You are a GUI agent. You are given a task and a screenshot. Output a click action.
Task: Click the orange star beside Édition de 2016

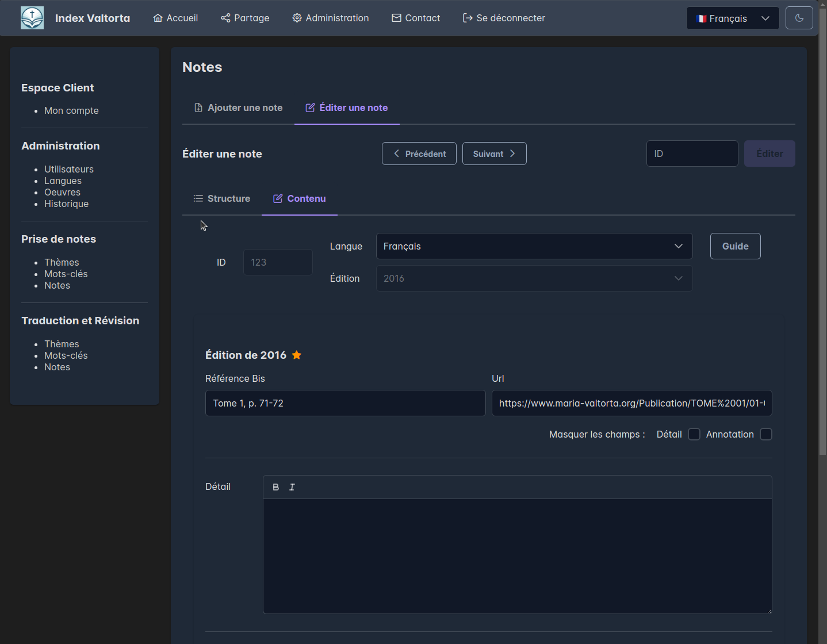point(297,355)
